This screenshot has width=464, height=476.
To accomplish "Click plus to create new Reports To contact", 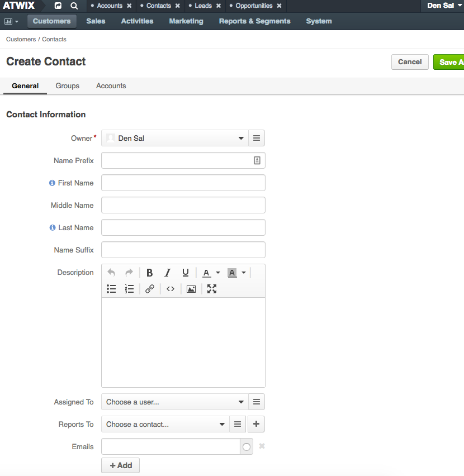I will coord(256,424).
